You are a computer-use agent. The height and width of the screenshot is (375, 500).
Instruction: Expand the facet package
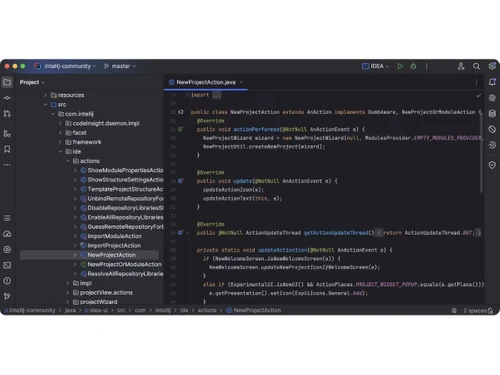[x=60, y=133]
